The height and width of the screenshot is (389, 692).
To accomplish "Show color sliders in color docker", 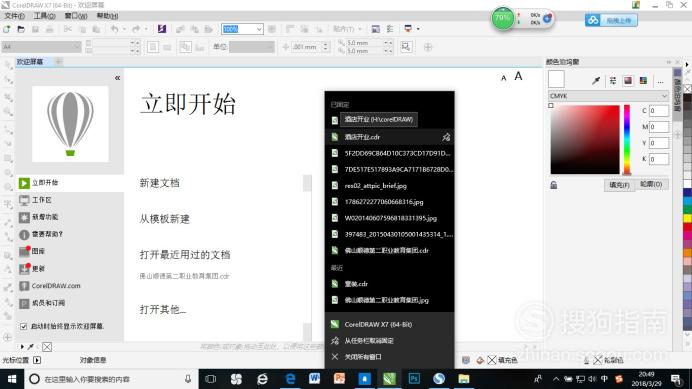I will [x=613, y=80].
